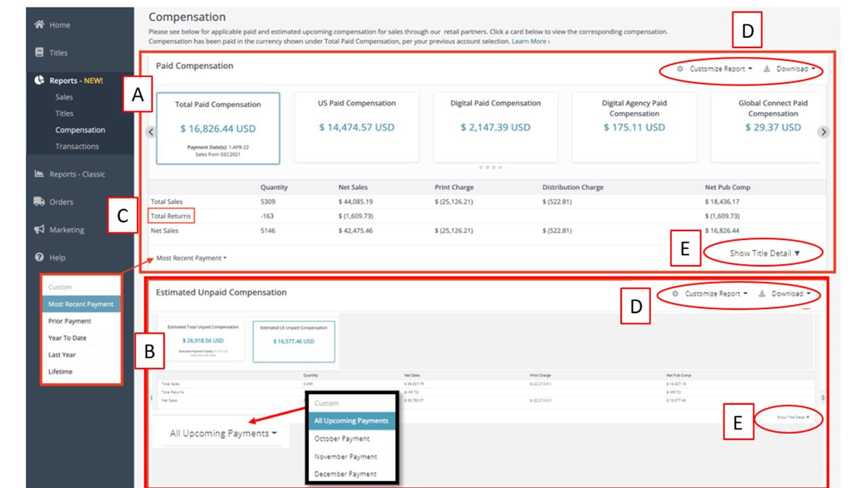868x488 pixels.
Task: Click the Distribution Charge column header
Action: 573,187
